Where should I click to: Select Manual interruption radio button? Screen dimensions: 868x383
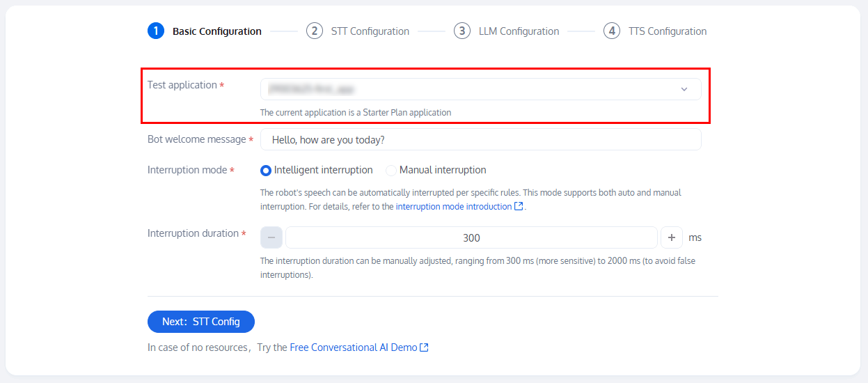pos(391,171)
